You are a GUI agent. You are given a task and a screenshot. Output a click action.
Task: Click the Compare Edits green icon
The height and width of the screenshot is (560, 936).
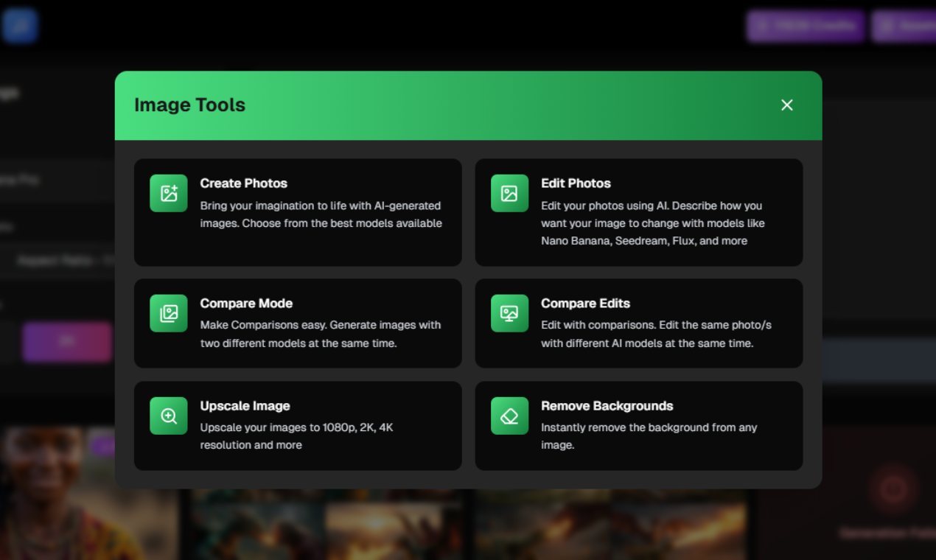click(509, 312)
